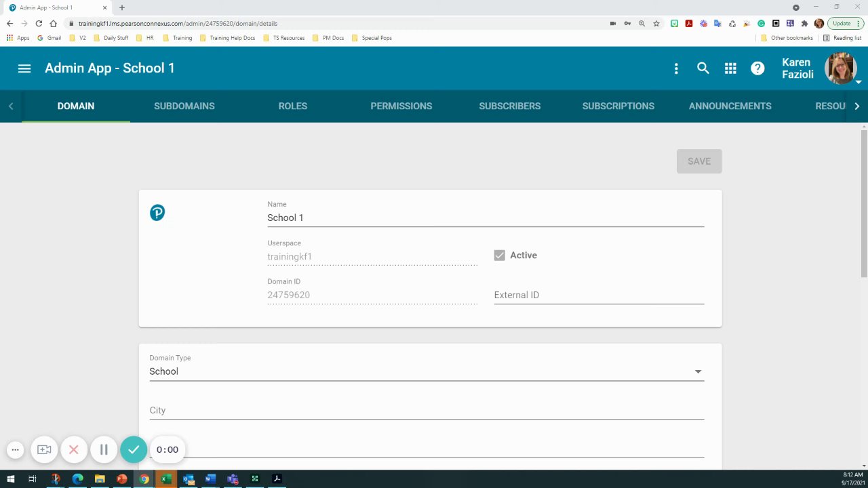Screen dimensions: 868x488
Task: Open a new browser tab
Action: [122, 7]
